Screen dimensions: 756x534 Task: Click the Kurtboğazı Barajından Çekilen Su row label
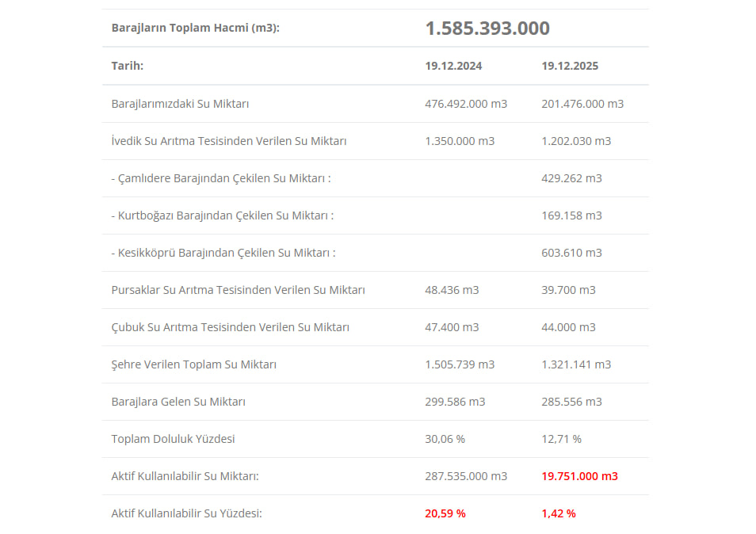[x=223, y=216]
